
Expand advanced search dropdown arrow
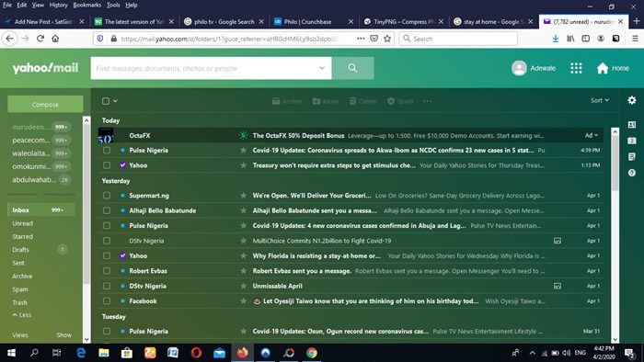point(322,68)
